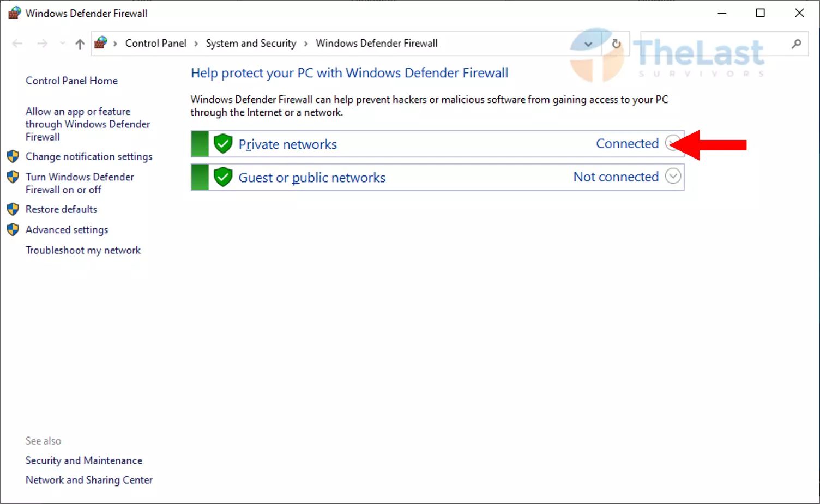This screenshot has height=504, width=820.
Task: Open the recent locations dropdown arrow
Action: 62,44
